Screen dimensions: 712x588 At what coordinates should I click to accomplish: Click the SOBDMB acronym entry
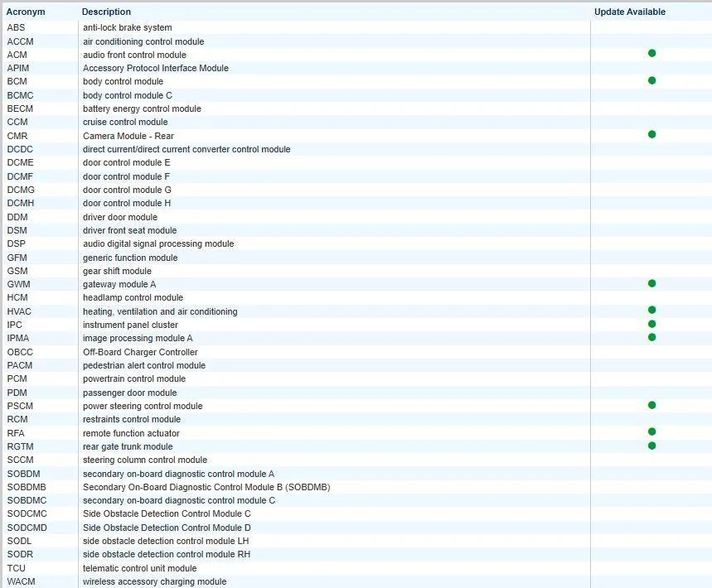[x=27, y=487]
